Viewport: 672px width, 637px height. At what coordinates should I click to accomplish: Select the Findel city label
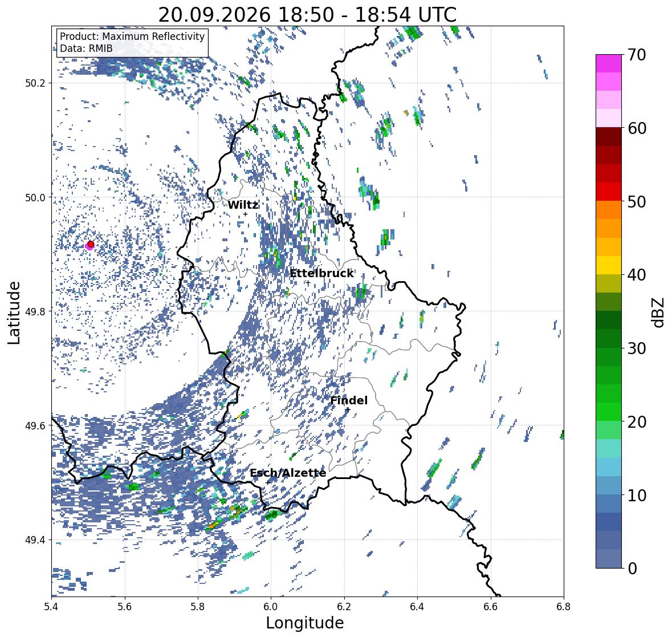[349, 400]
